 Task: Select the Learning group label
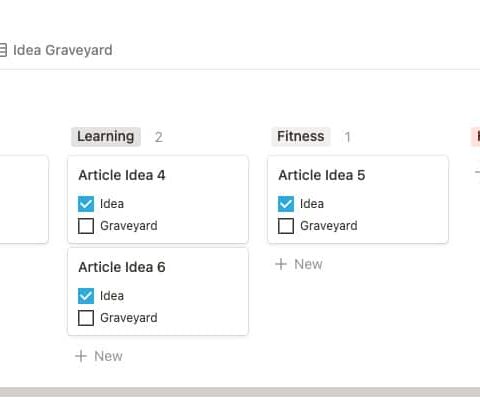106,137
